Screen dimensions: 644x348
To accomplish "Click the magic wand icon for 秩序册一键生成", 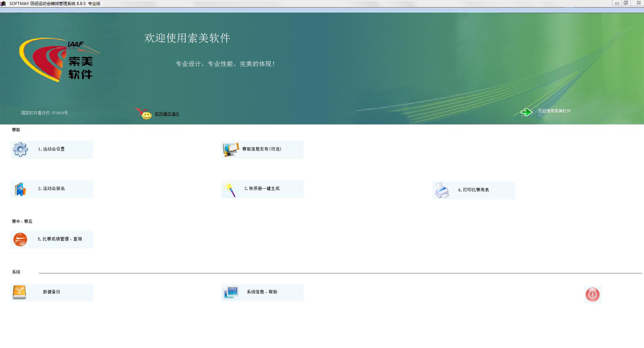I will coord(230,189).
